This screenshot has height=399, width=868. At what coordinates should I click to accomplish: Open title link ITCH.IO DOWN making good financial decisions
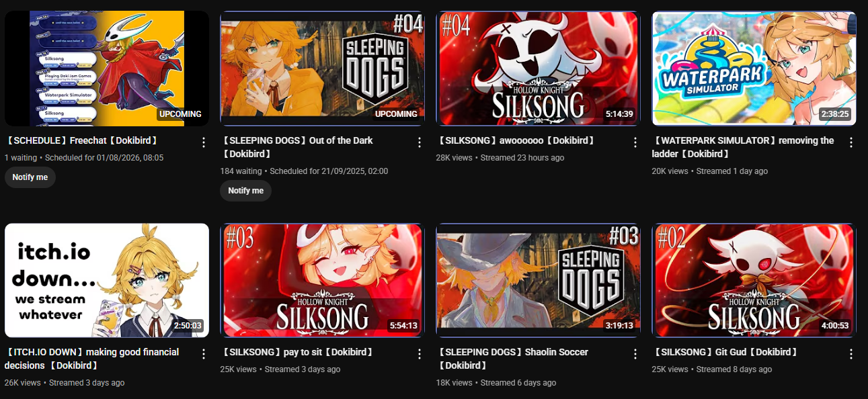pos(93,359)
